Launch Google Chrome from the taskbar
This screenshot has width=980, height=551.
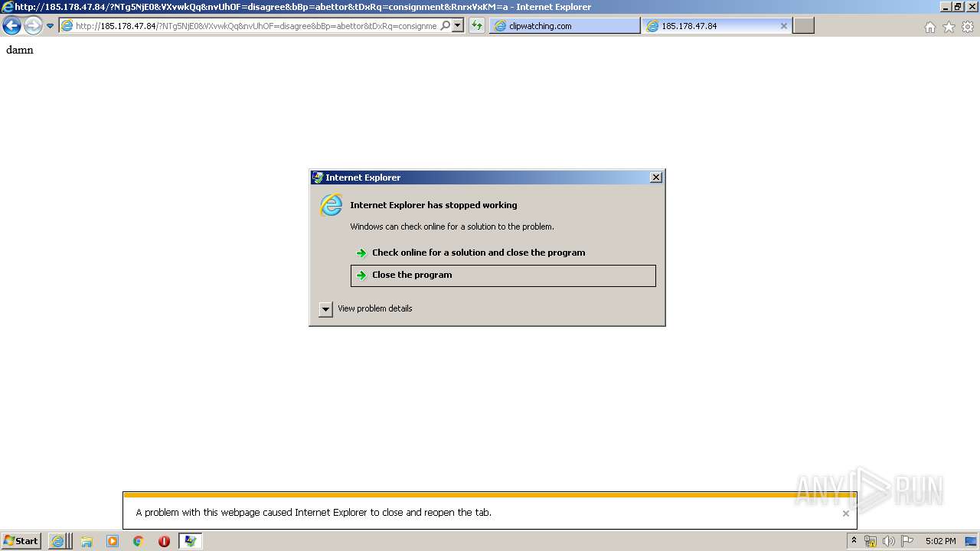click(139, 541)
